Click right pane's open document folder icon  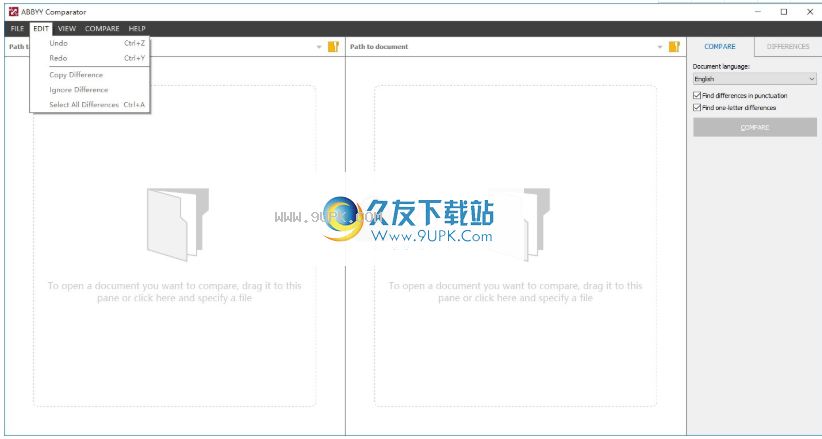pyautogui.click(x=674, y=47)
